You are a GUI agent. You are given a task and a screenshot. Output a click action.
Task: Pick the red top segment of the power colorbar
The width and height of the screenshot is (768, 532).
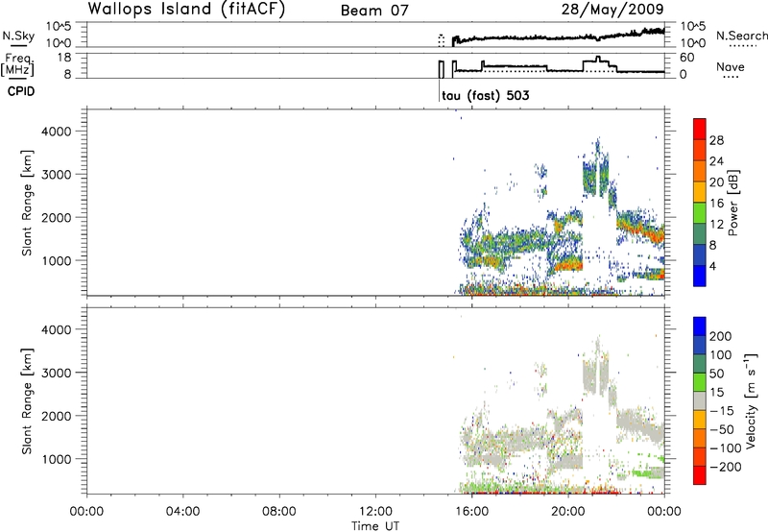tap(700, 129)
